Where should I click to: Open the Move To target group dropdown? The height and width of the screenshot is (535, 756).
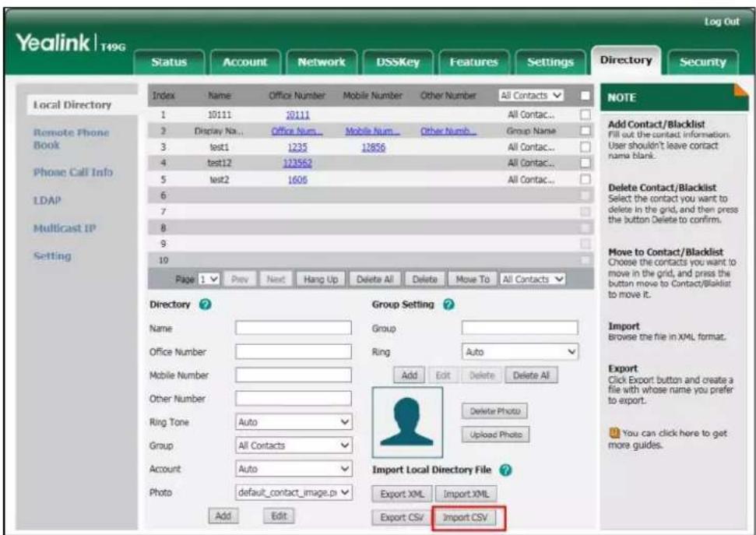(533, 279)
